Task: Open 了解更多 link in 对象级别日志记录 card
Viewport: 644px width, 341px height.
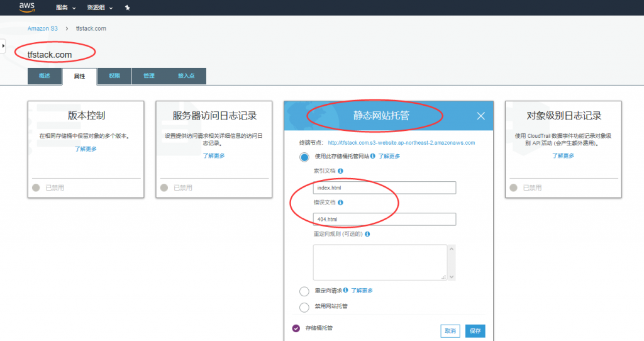Action: pyautogui.click(x=563, y=155)
